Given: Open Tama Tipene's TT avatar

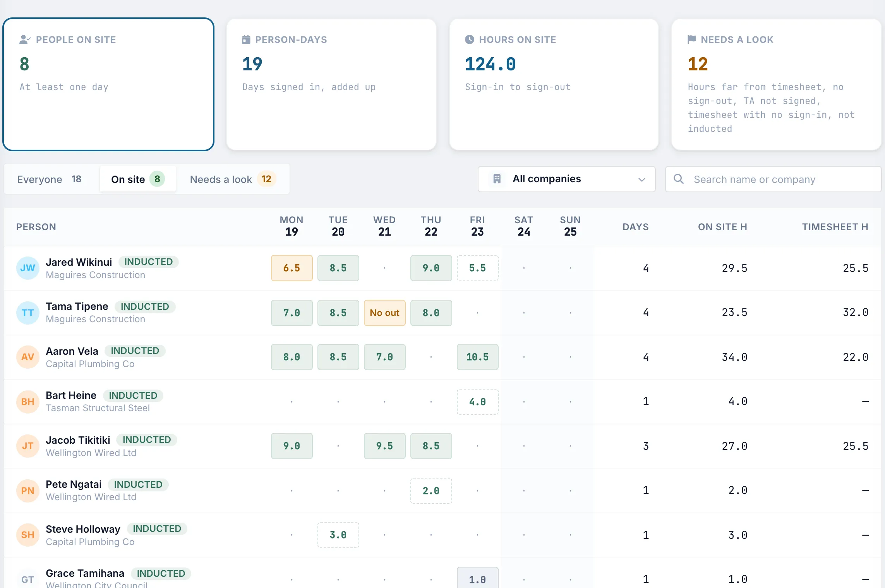Looking at the screenshot, I should [28, 313].
